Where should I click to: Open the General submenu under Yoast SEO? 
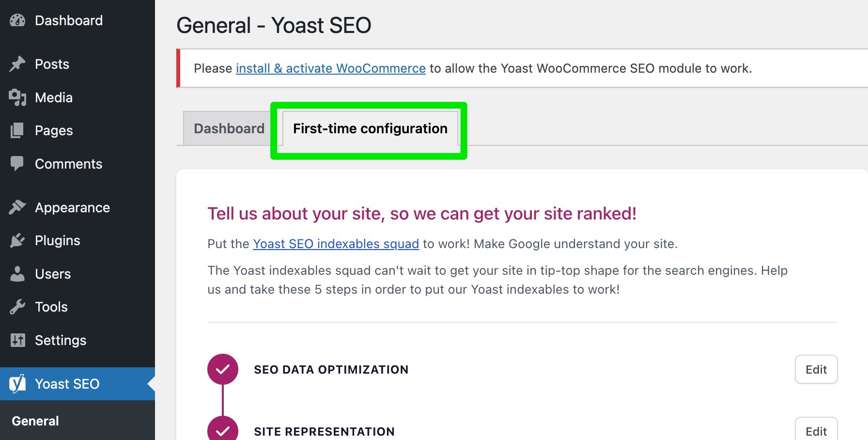[x=35, y=421]
